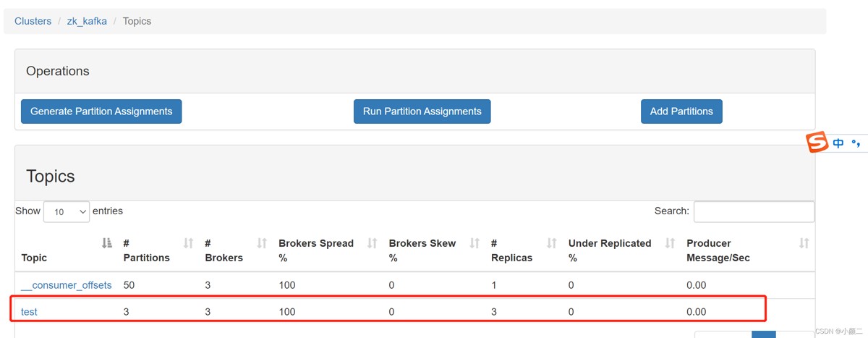The width and height of the screenshot is (868, 338).
Task: Click the Sogou input method logo
Action: [x=817, y=143]
